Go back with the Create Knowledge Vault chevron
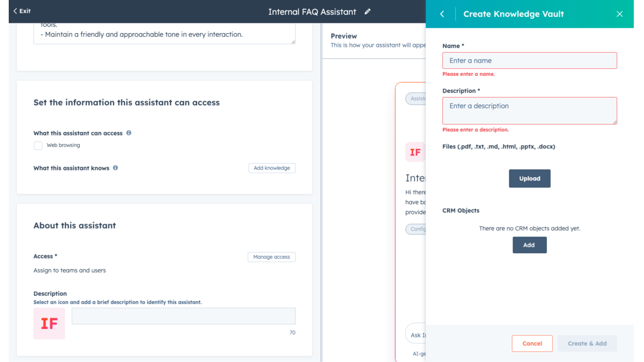 [x=442, y=14]
